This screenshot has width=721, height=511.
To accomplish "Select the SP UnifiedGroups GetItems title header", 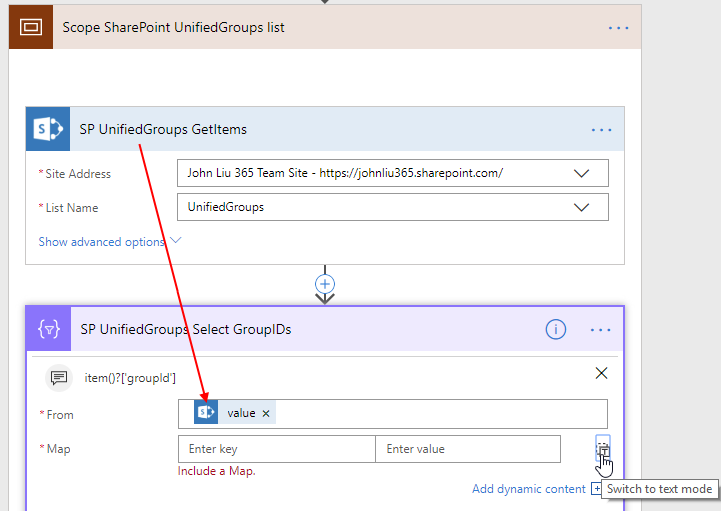I will [x=163, y=129].
